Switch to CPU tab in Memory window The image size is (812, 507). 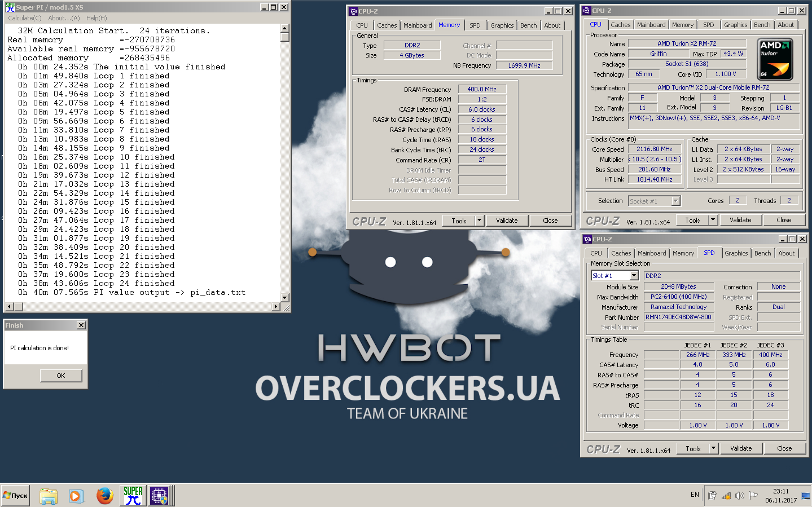point(362,25)
